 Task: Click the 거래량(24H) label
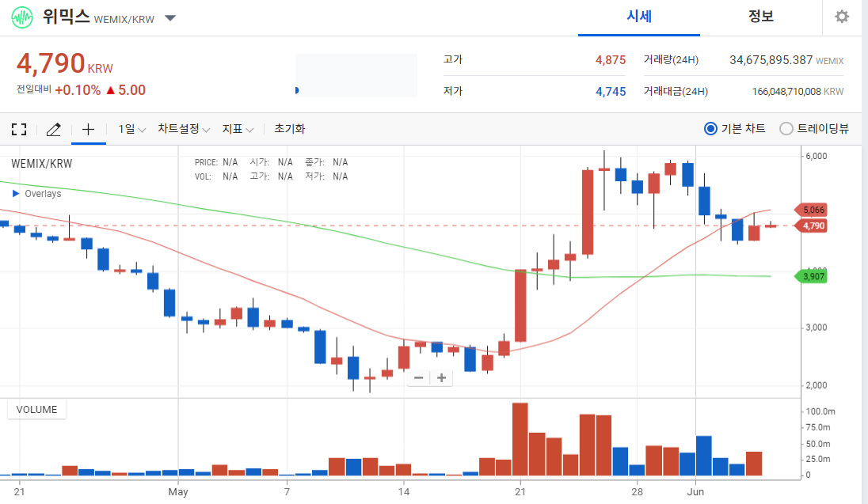click(x=670, y=60)
